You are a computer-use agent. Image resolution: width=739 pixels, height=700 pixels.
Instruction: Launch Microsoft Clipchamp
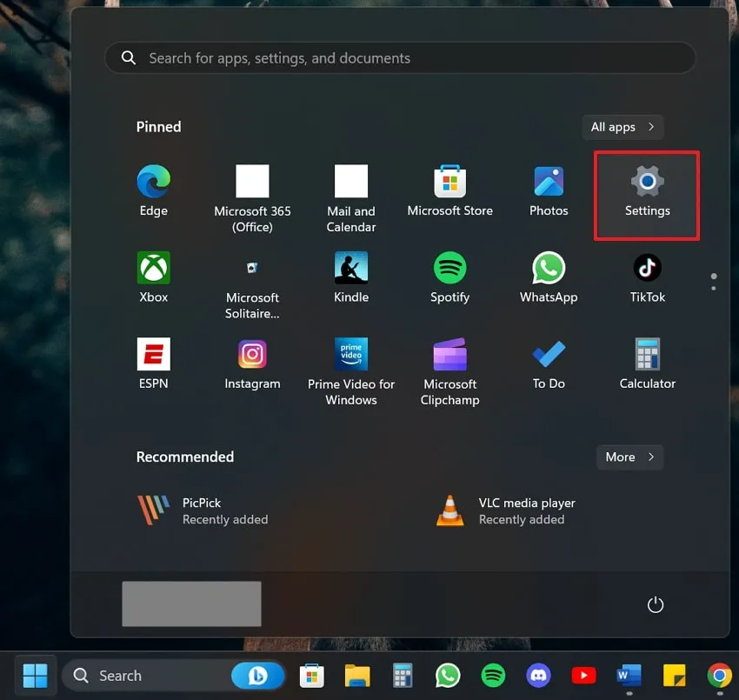pos(450,371)
